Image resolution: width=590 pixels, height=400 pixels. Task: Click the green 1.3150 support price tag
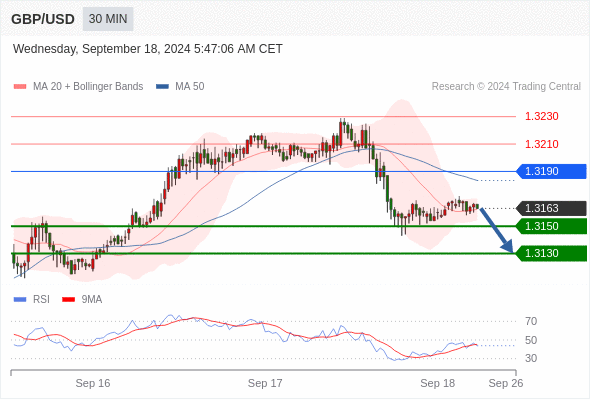coord(551,227)
